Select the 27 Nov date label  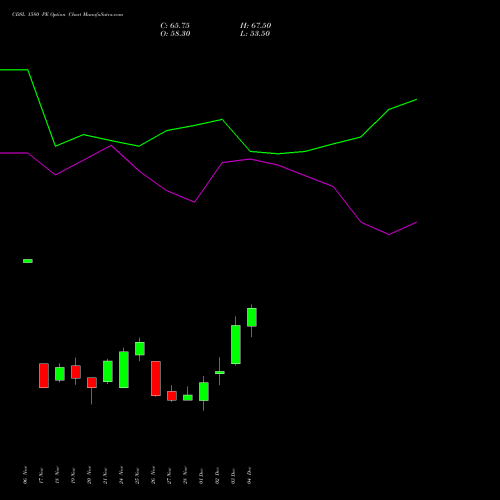(x=169, y=475)
